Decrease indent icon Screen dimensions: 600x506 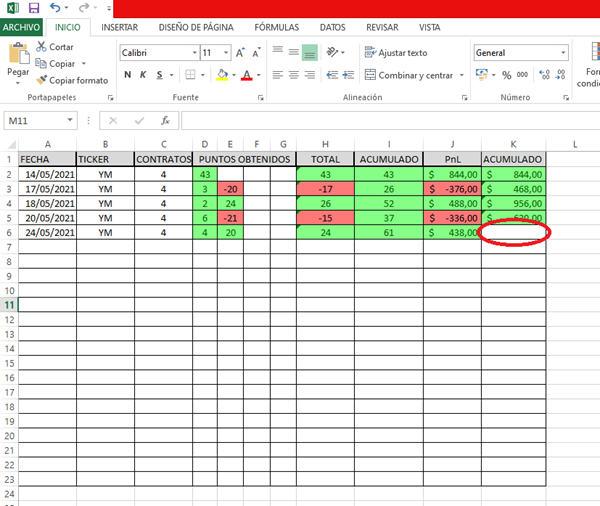332,75
